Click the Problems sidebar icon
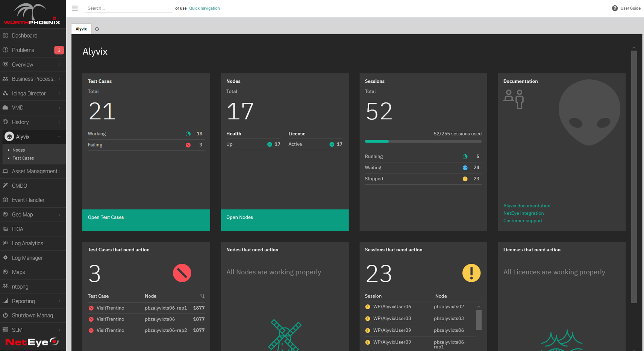644x351 pixels. pyautogui.click(x=5, y=50)
